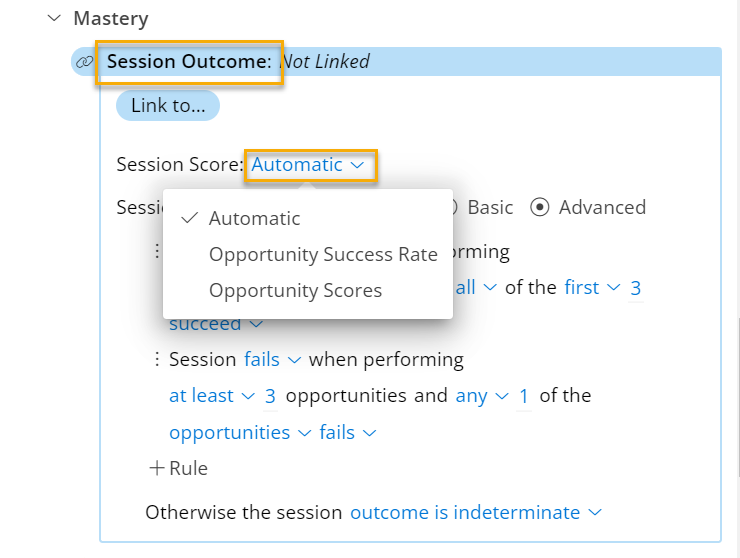Open the 'opportunities' dropdown
This screenshot has width=740, height=558.
[x=239, y=432]
